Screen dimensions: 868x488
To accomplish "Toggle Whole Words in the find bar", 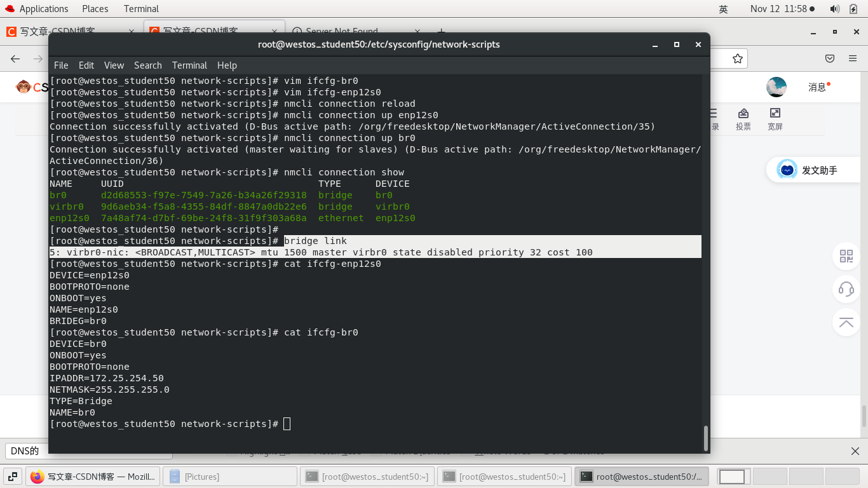I will point(502,451).
